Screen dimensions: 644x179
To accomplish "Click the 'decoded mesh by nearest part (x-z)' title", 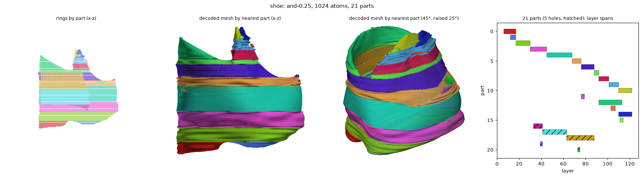I will pos(240,19).
